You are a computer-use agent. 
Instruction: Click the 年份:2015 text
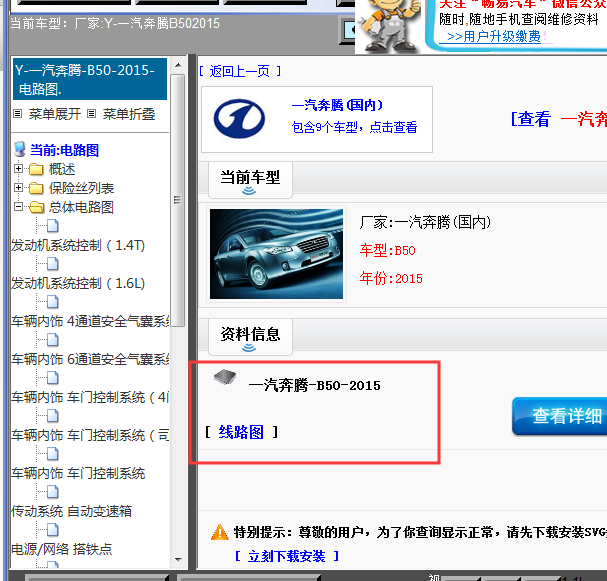coord(391,278)
